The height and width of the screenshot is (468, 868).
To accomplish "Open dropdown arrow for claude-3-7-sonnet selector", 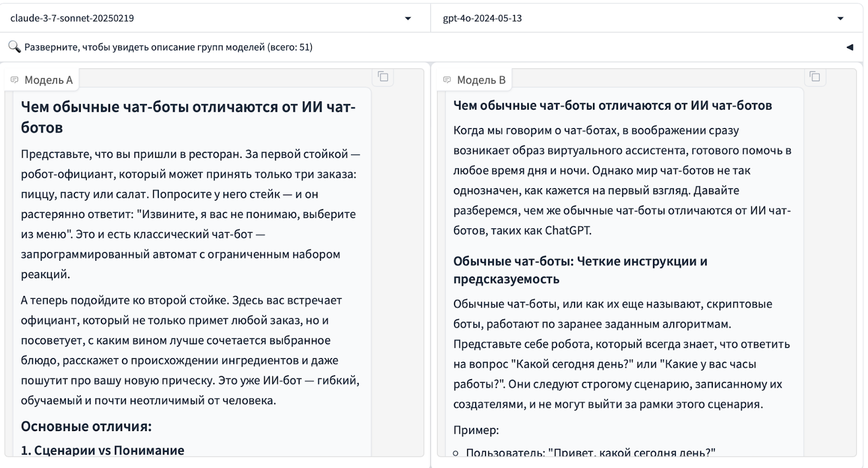I will pyautogui.click(x=408, y=18).
